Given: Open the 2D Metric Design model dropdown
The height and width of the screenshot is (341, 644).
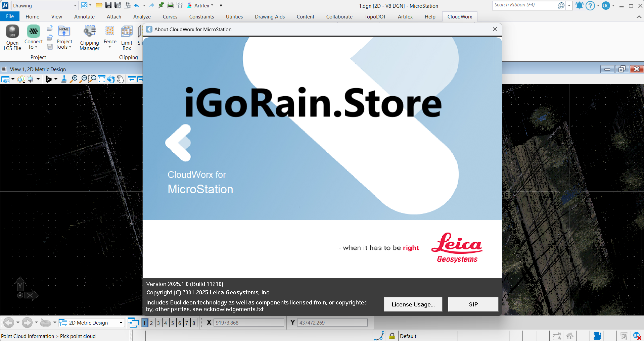Looking at the screenshot, I should click(121, 323).
